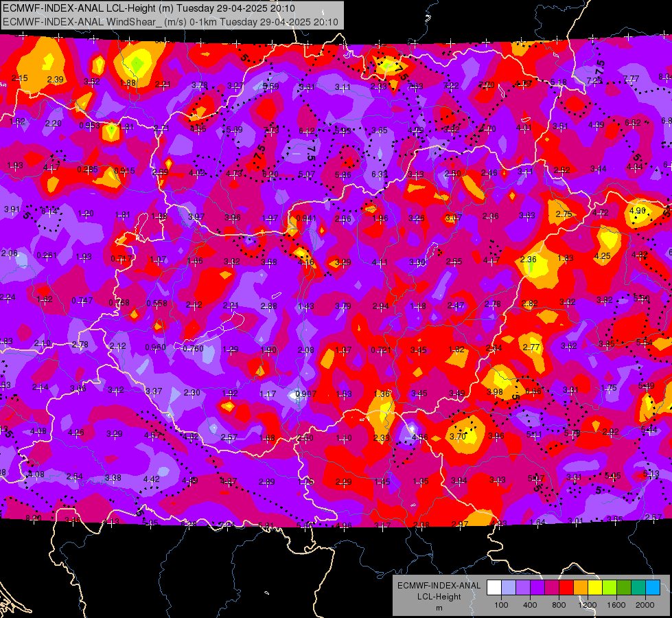
Task: Click the wind shear value 7.77
Action: tap(632, 79)
